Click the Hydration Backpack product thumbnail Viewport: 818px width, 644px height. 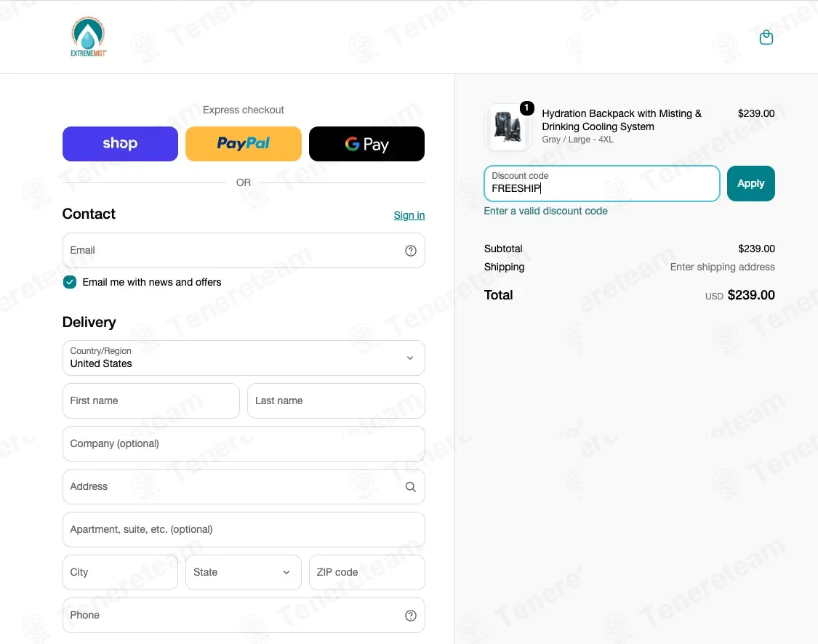click(x=508, y=126)
